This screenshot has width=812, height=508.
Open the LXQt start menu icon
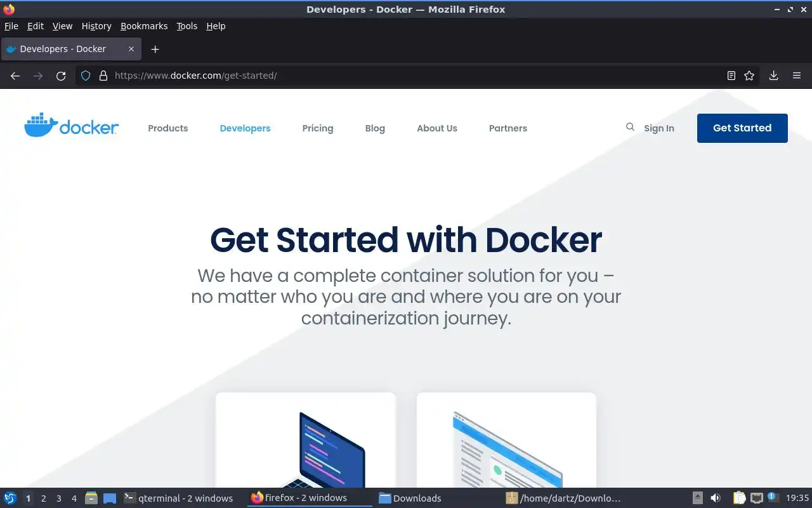click(x=10, y=498)
